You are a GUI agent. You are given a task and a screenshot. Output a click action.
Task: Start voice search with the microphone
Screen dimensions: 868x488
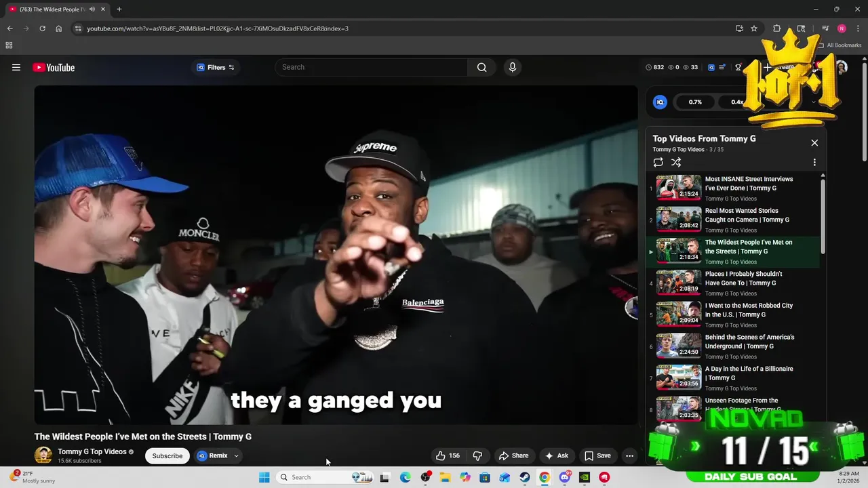point(512,67)
